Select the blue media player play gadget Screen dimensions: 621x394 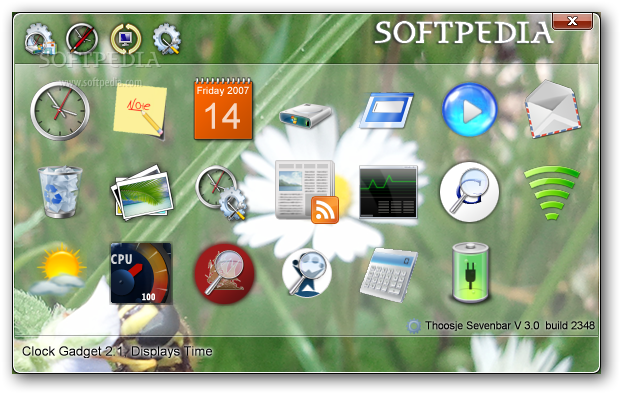470,110
